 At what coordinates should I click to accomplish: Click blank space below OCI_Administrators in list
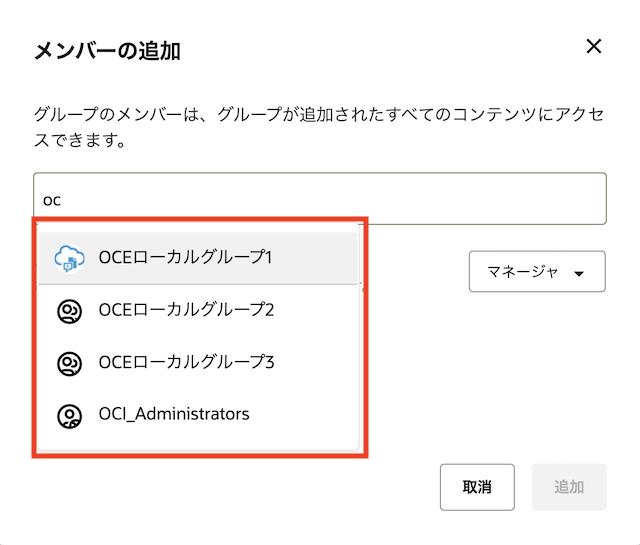(x=198, y=444)
